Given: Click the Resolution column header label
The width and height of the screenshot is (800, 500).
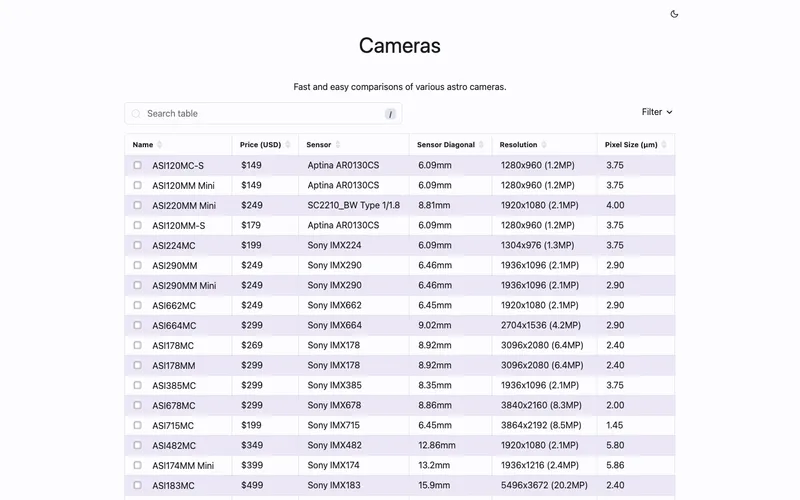Looking at the screenshot, I should click(x=518, y=145).
